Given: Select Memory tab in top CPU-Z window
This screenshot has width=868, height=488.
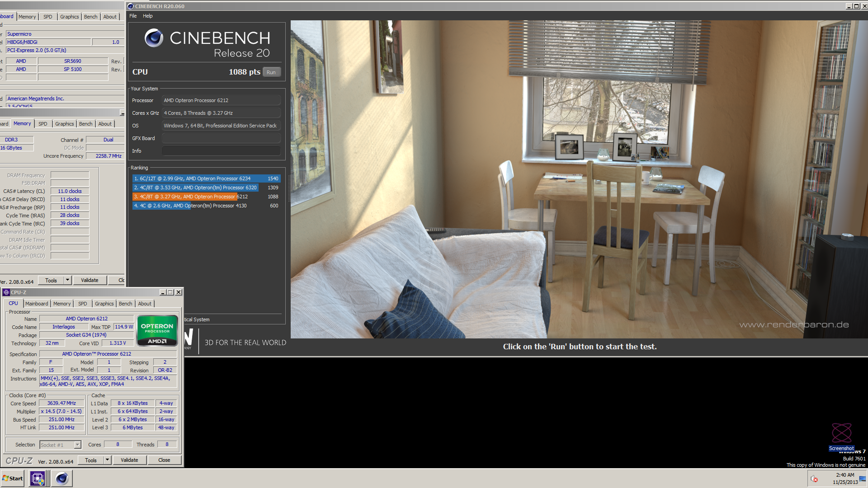Looking at the screenshot, I should (27, 17).
